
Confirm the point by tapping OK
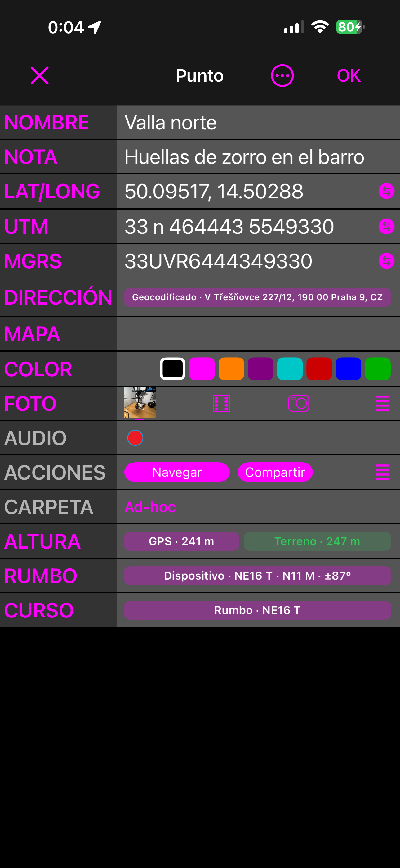pyautogui.click(x=349, y=75)
